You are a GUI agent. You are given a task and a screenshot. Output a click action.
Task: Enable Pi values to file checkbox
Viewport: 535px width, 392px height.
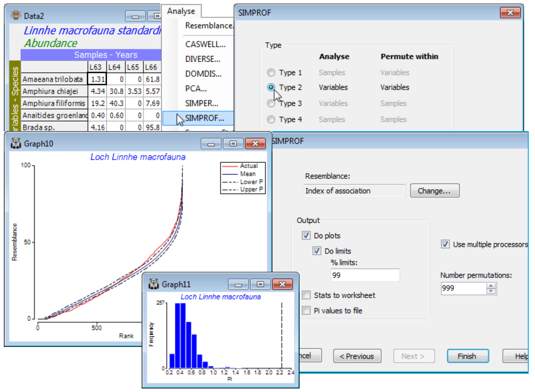pyautogui.click(x=306, y=311)
